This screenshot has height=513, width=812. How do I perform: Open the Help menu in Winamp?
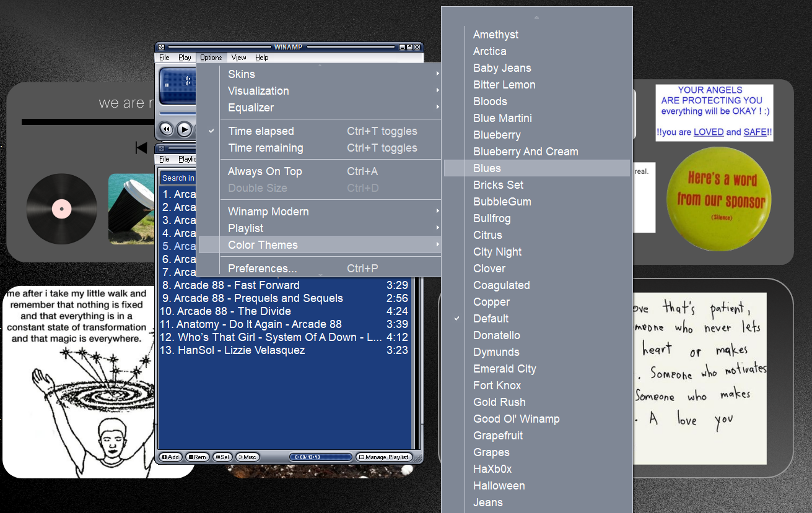point(262,58)
